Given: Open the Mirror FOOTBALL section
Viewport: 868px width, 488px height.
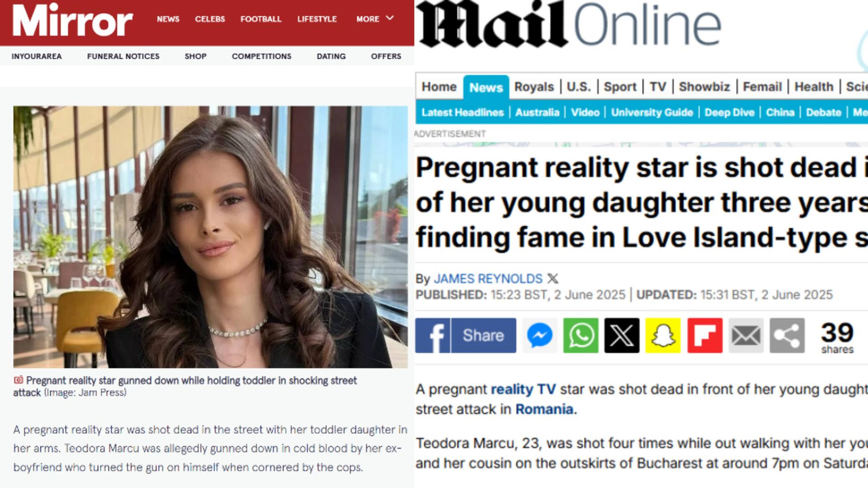Looking at the screenshot, I should (261, 19).
